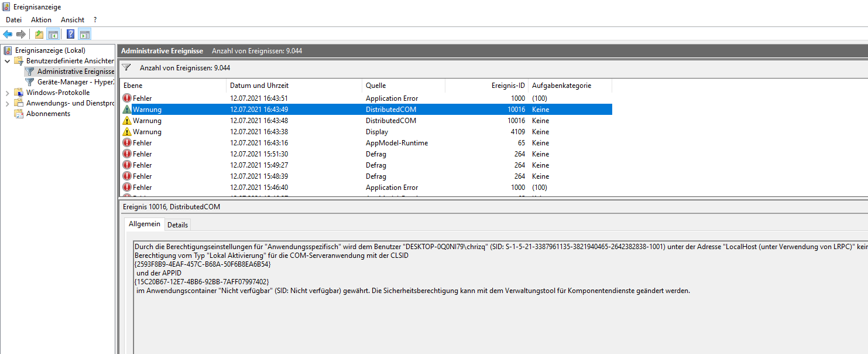This screenshot has width=868, height=354.
Task: Click warning icon of the Display event row
Action: [127, 132]
